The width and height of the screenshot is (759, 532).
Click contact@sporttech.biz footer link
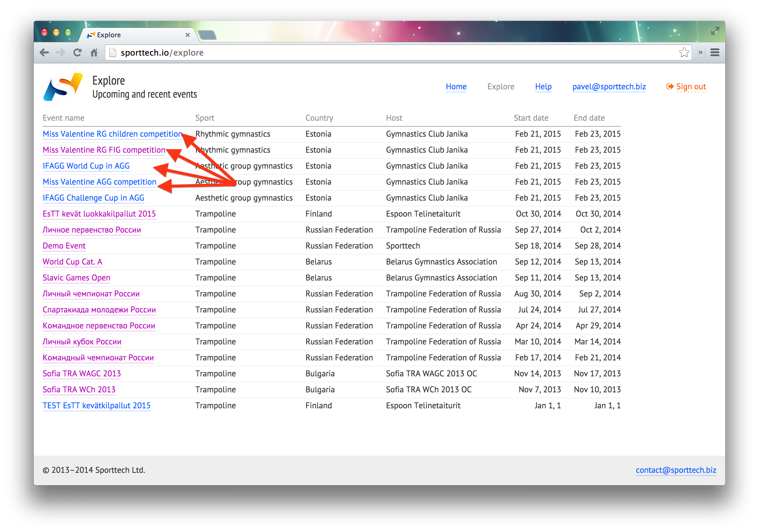(x=676, y=470)
